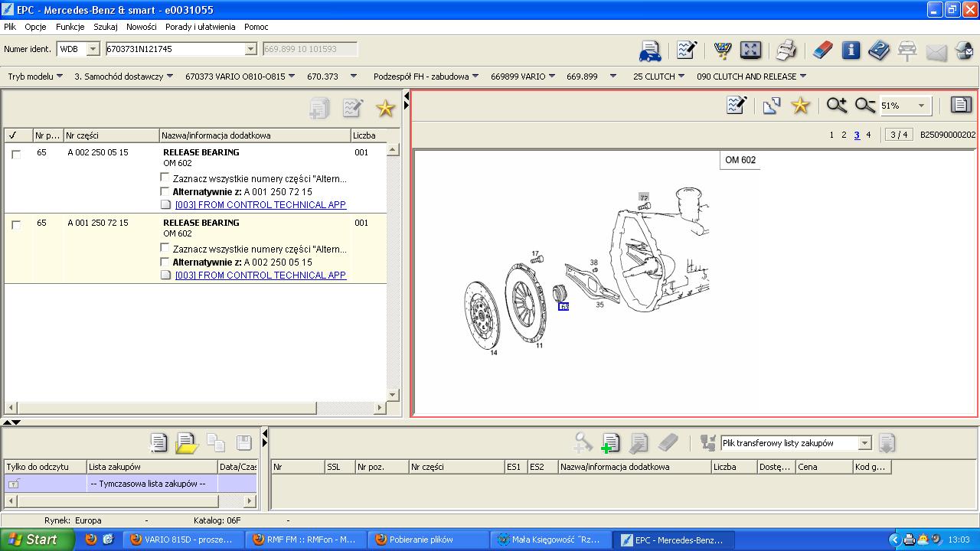
Task: Open the 'Tryb modelu' dropdown
Action: click(x=35, y=77)
